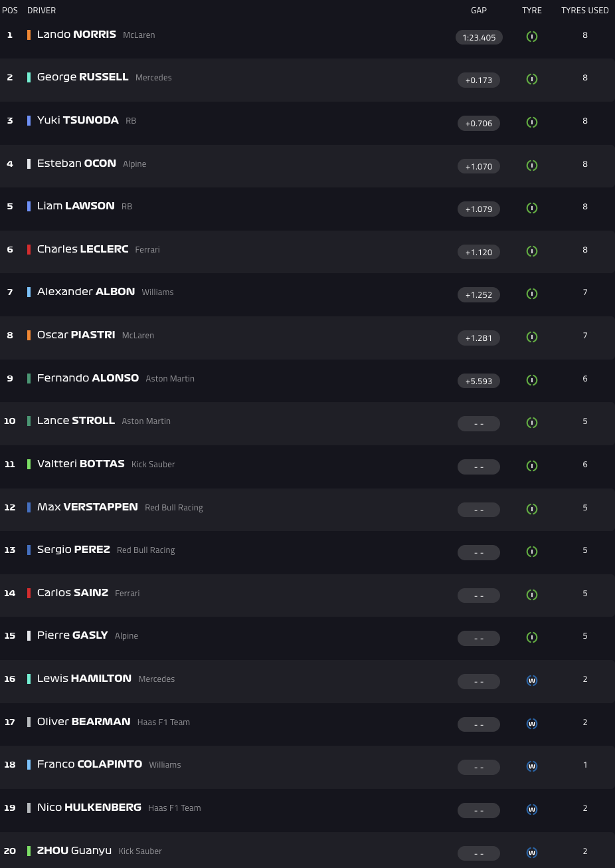Click Sergio Perez's Red Bull Racing team label
615x868 pixels.
[145, 550]
